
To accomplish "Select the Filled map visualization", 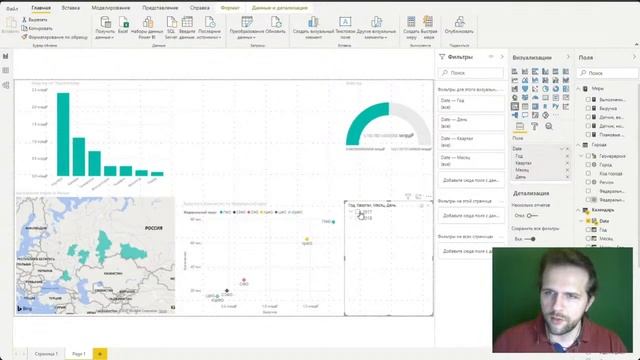I will click(x=525, y=98).
